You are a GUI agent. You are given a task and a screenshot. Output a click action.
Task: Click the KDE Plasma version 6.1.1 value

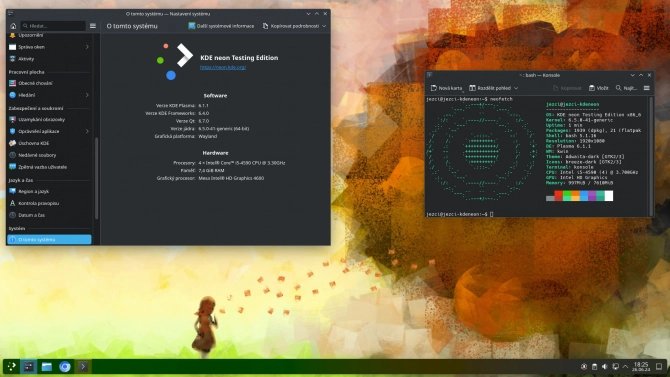pyautogui.click(x=203, y=106)
